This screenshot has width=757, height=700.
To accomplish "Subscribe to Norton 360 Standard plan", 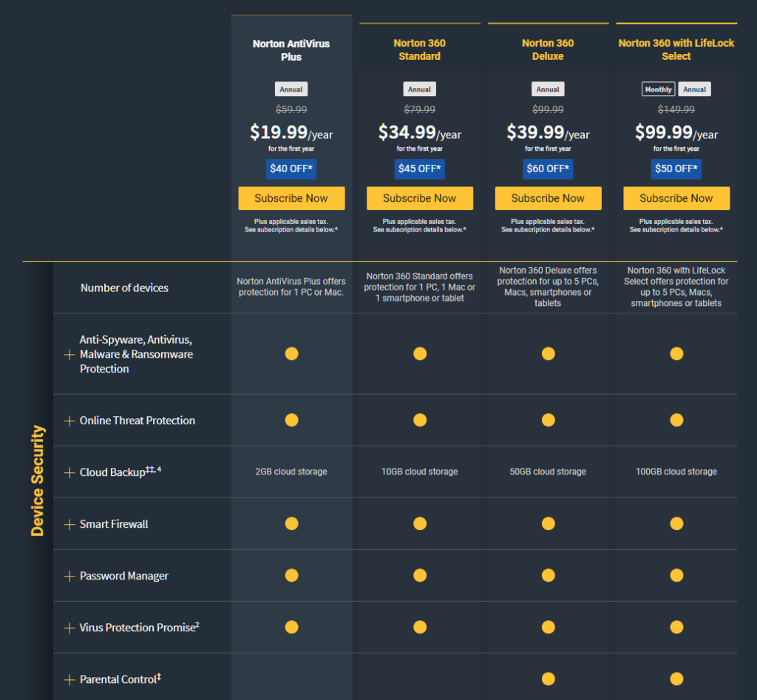I will pos(420,198).
